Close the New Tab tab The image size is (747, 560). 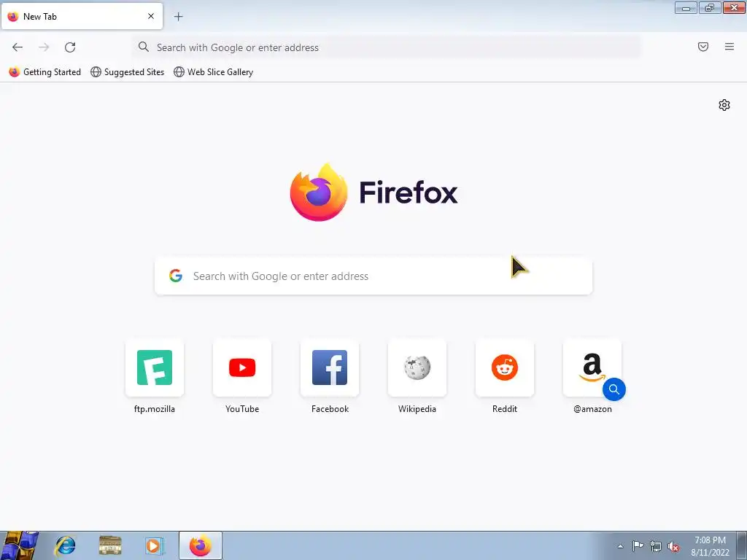[151, 16]
